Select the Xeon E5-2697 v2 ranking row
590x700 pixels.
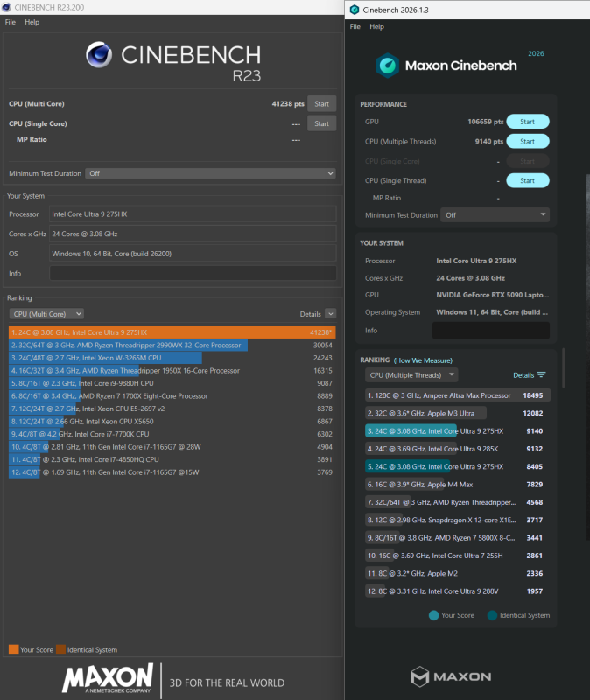(172, 409)
